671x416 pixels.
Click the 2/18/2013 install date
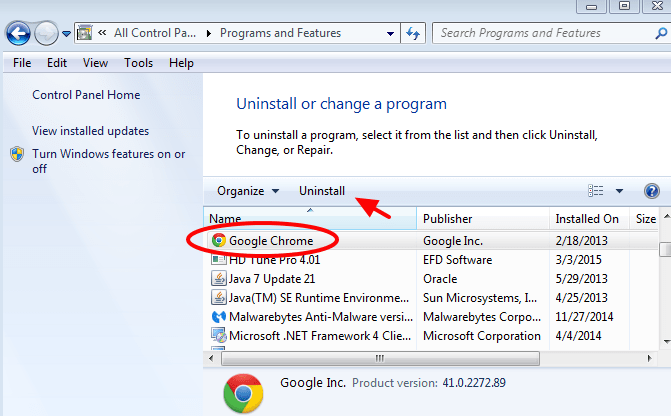point(581,241)
